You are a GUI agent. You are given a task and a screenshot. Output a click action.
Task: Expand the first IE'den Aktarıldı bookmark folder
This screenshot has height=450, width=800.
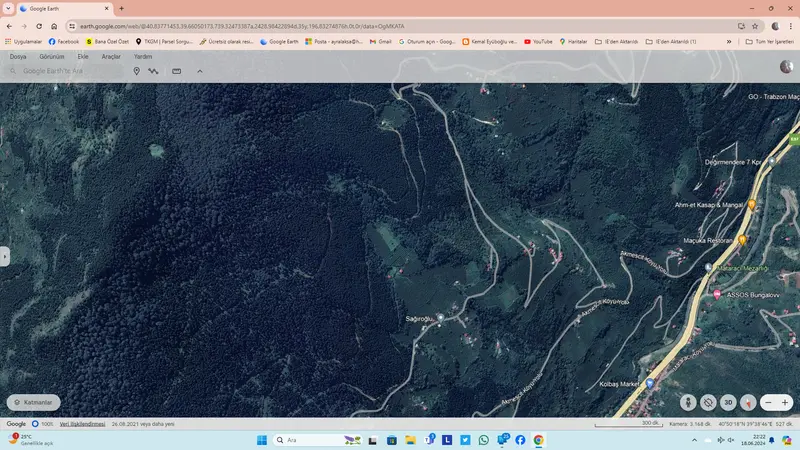[616, 41]
